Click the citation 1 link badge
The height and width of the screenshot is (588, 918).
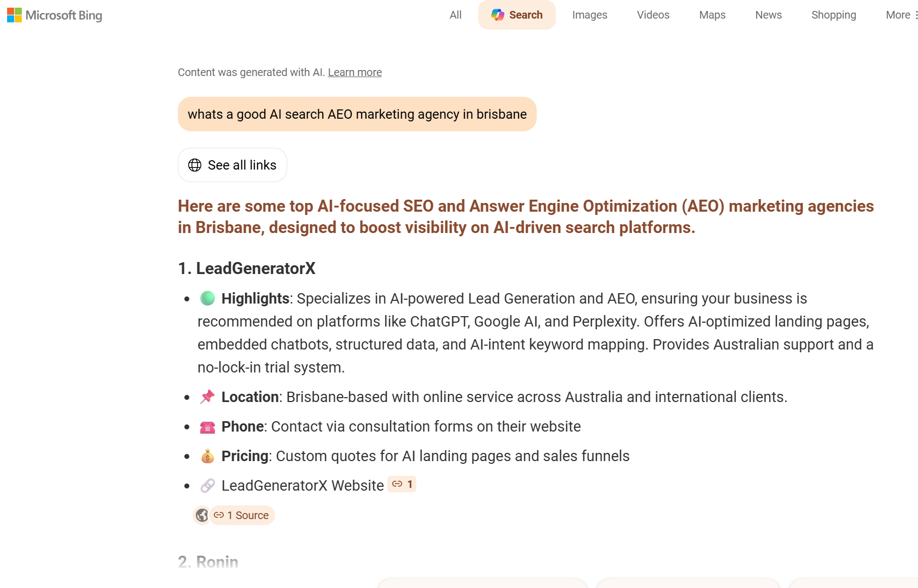pyautogui.click(x=402, y=484)
